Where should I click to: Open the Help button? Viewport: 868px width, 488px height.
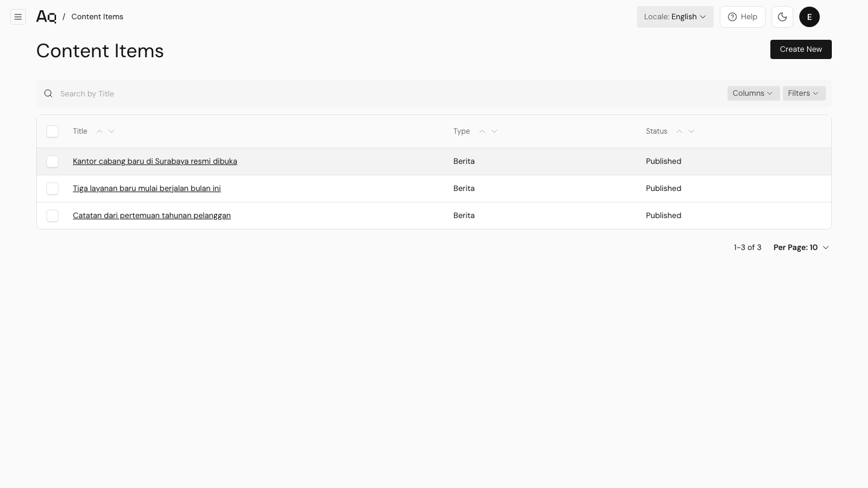click(x=743, y=17)
